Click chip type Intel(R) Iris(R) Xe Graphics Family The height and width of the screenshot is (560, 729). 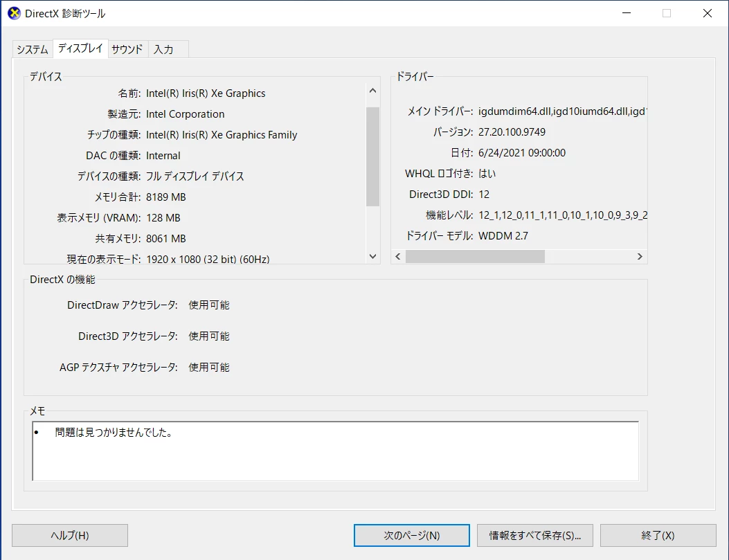222,135
